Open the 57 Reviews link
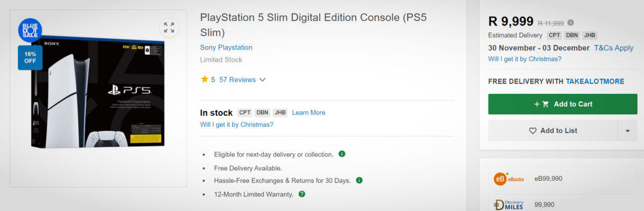This screenshot has width=644, height=211. (237, 79)
